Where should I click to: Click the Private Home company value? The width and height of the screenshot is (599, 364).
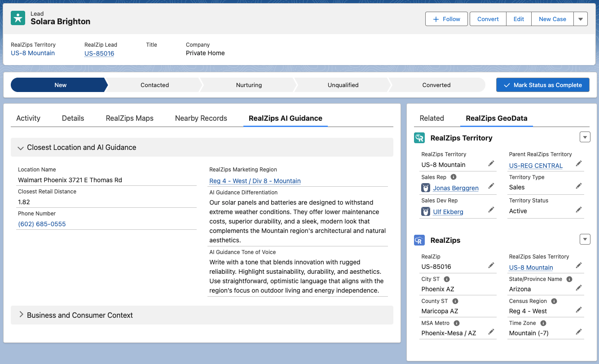tap(205, 53)
